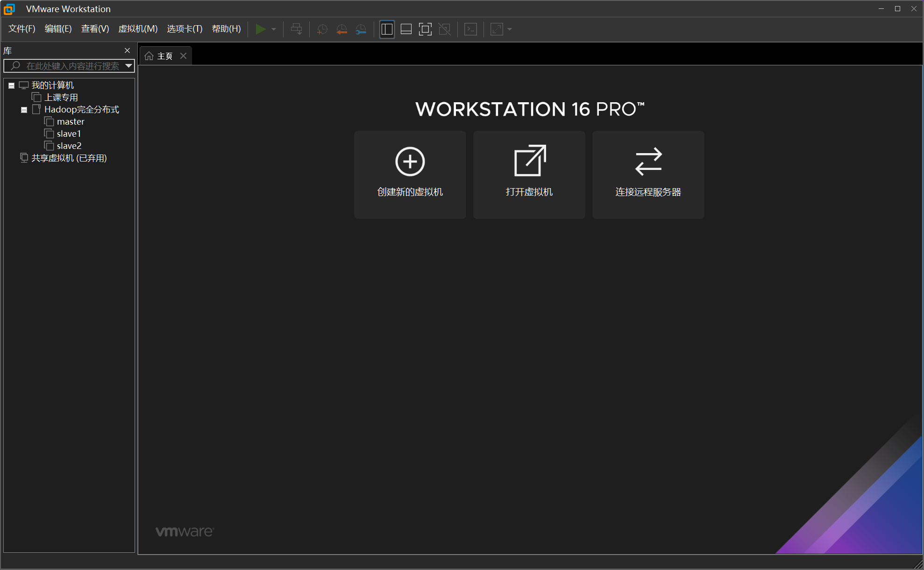924x570 pixels.
Task: Open the 选项卡(T) menu
Action: [185, 29]
